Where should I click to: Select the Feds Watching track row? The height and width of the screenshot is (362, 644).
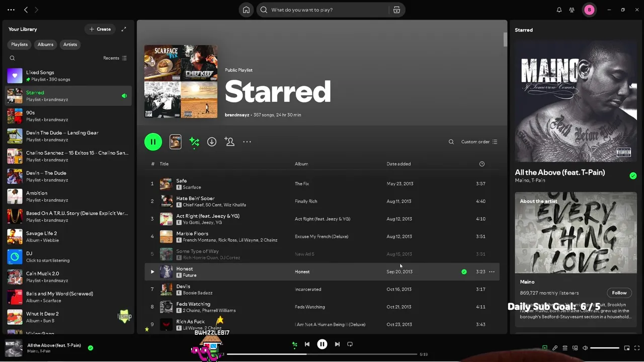tap(322, 307)
